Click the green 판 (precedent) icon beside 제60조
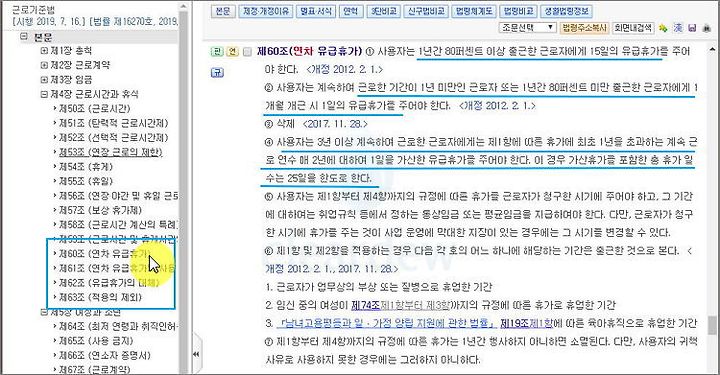The image size is (720, 375). point(216,51)
